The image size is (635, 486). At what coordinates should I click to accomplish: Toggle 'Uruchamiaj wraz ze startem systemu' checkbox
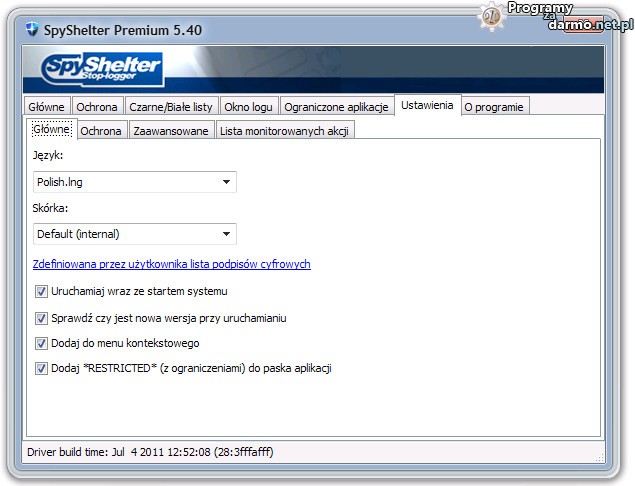[41, 292]
